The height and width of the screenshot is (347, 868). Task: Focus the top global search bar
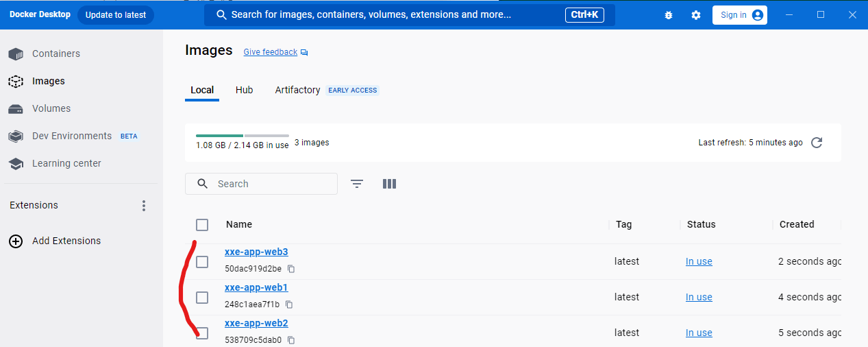[410, 14]
